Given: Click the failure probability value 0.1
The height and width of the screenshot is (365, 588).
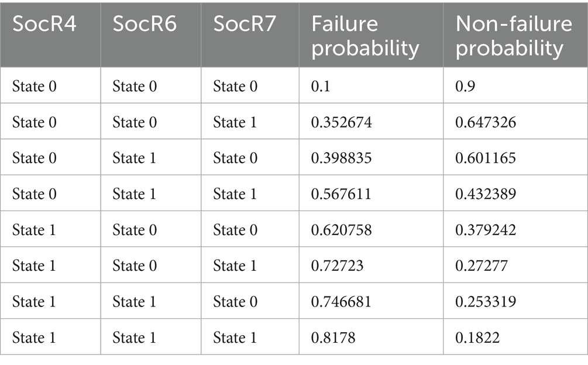Looking at the screenshot, I should (320, 87).
